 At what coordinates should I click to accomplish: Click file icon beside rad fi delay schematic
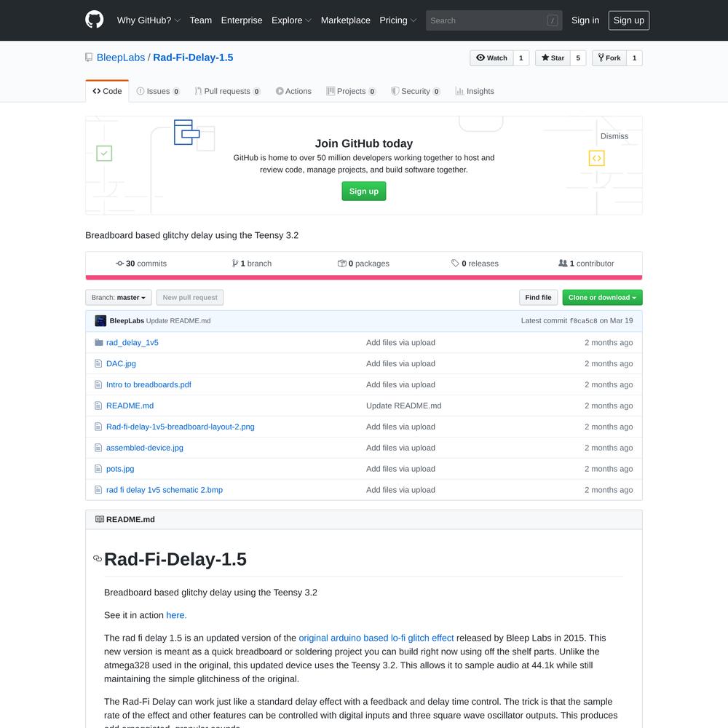click(98, 490)
